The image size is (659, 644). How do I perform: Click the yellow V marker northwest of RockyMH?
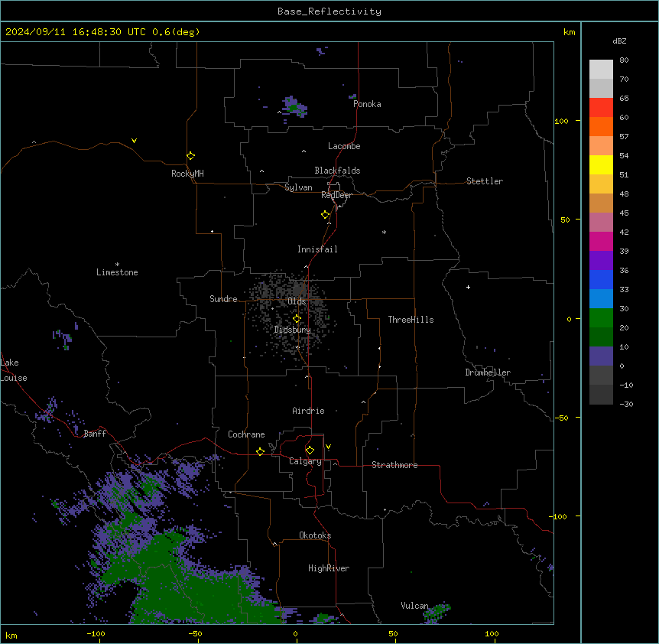(x=134, y=141)
